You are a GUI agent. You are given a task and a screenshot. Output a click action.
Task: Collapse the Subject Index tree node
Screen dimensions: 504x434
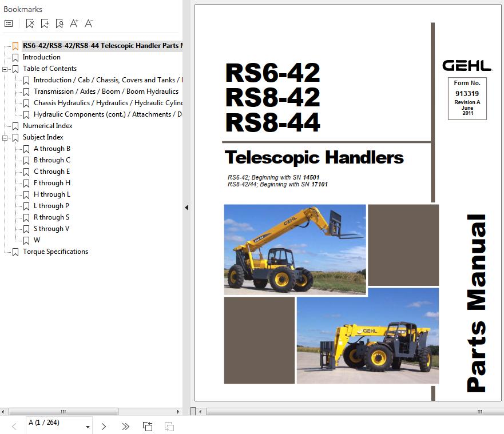(x=5, y=137)
